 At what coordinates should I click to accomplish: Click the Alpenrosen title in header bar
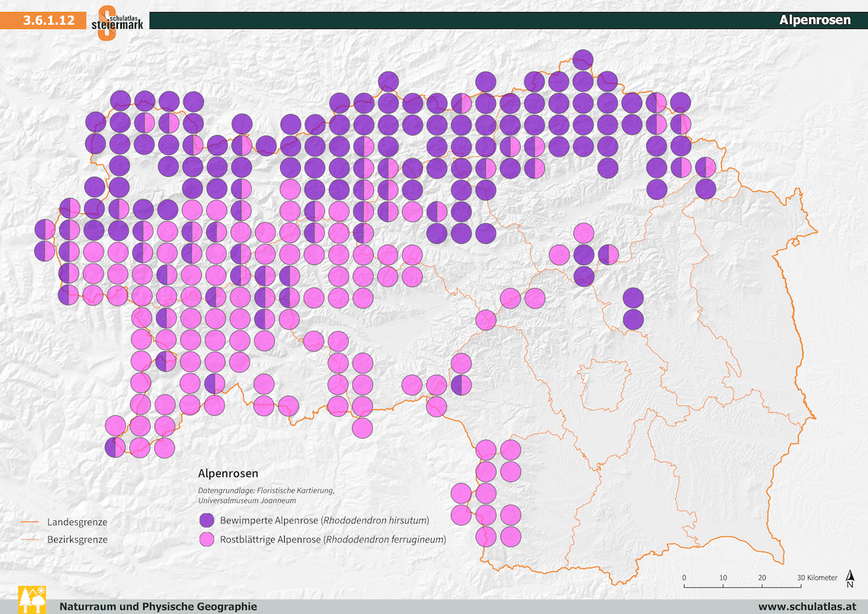pos(815,21)
